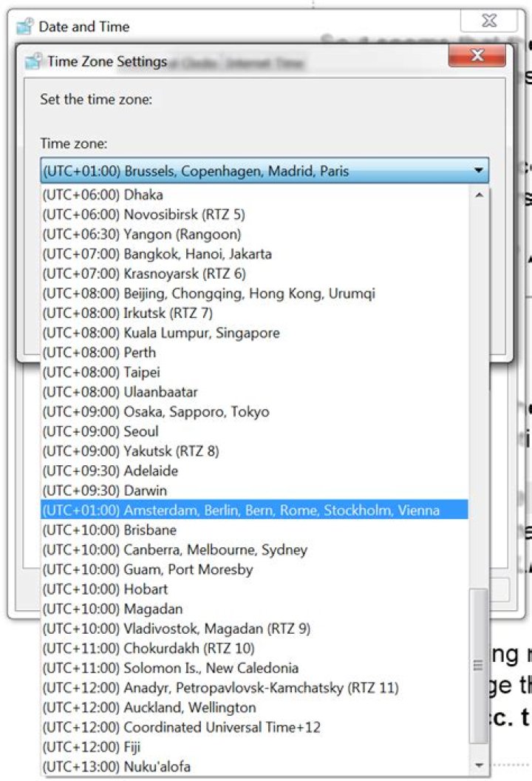This screenshot has width=532, height=781.
Task: Choose (UTC+10:00) Brisbane
Action: [254, 530]
